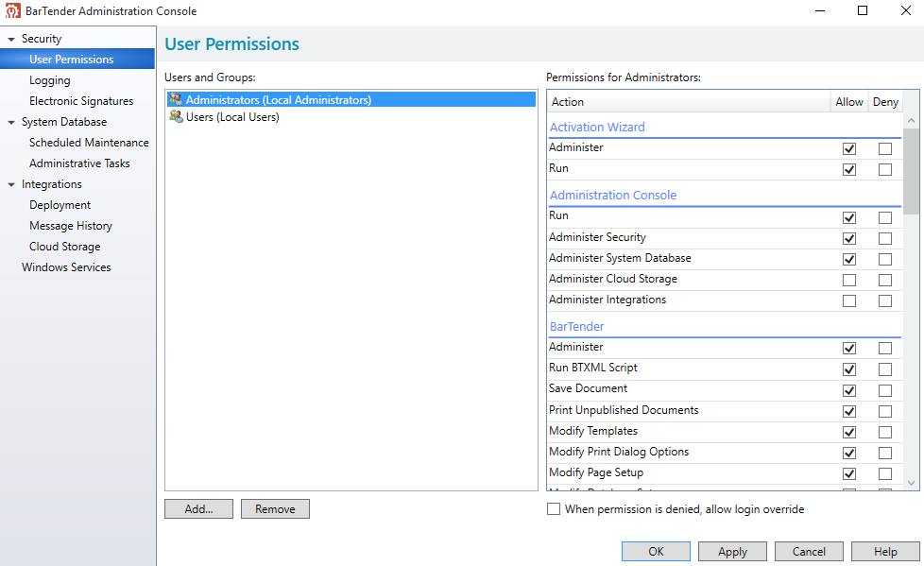This screenshot has height=566, width=924.
Task: Select Users (Local Users) group
Action: tap(351, 117)
